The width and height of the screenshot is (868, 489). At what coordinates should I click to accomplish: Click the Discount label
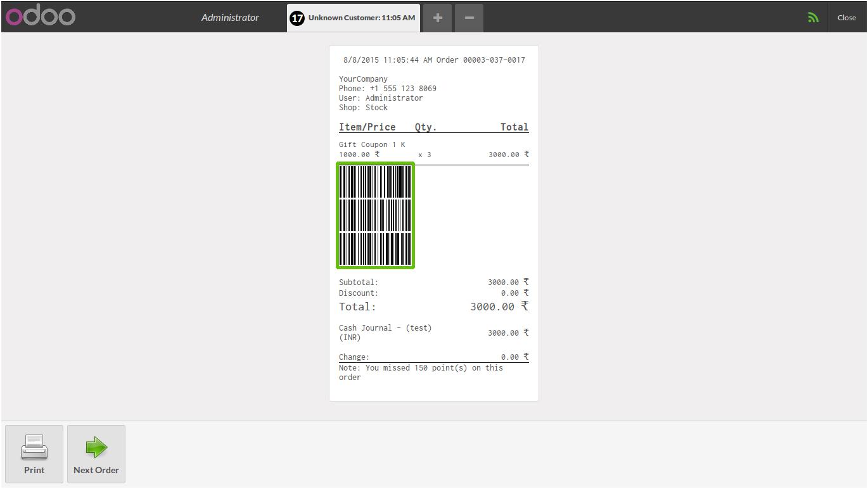[359, 293]
